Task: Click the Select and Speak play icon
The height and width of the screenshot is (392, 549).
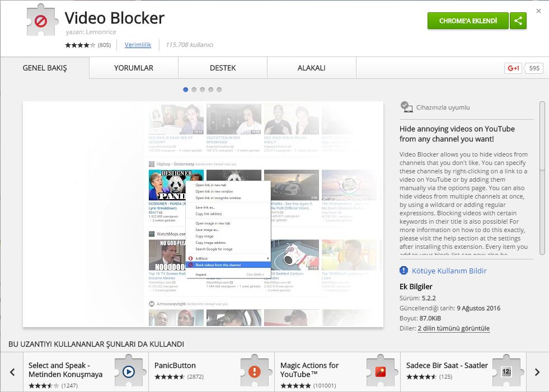Action: (129, 371)
